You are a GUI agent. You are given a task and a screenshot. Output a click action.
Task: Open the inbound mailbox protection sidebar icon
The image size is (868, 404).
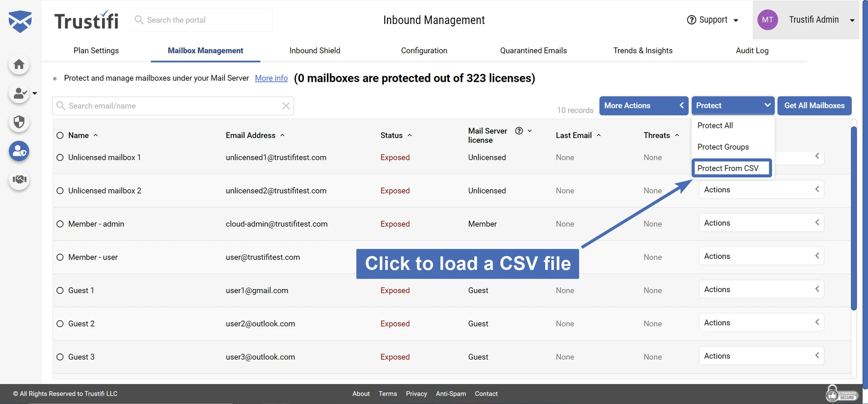(x=19, y=151)
